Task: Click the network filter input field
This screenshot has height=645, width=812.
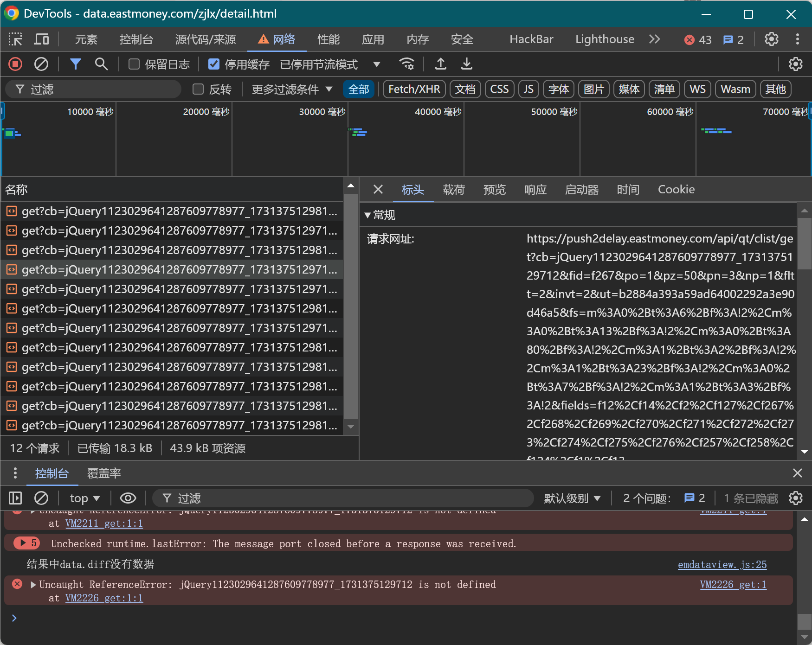Action: 93,89
